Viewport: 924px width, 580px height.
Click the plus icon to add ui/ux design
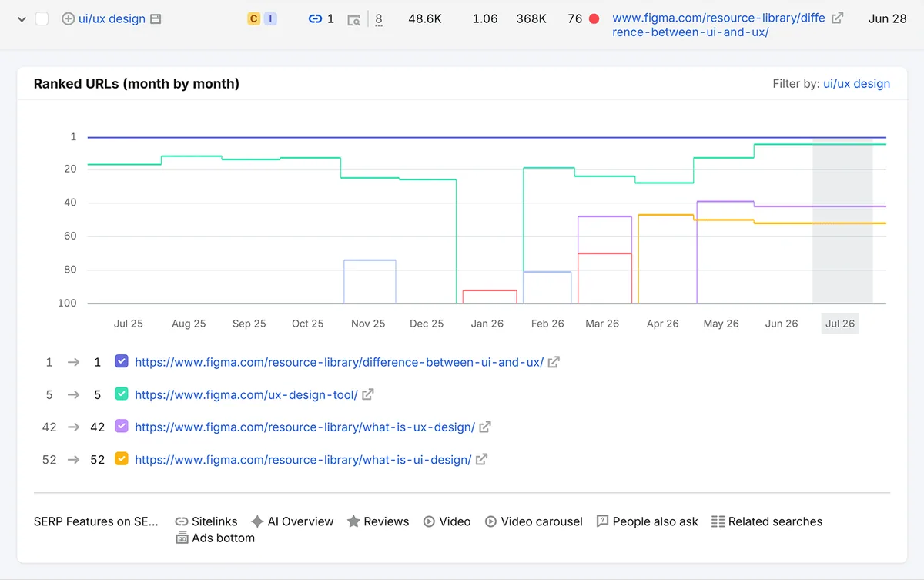68,18
